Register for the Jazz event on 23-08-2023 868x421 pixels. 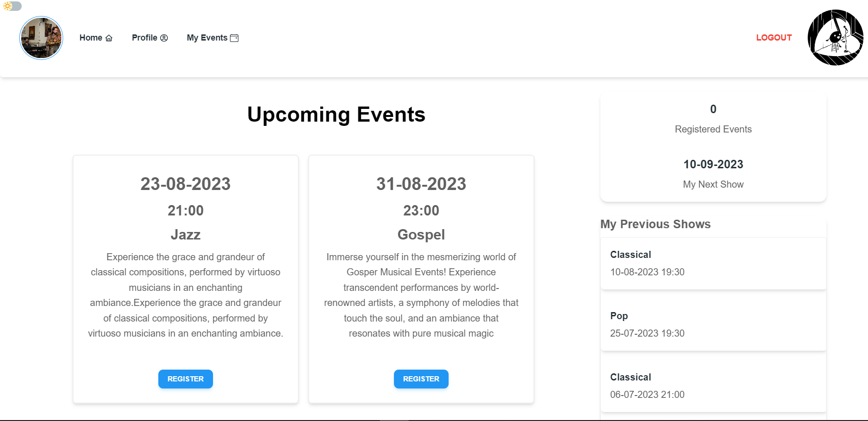[x=185, y=379]
